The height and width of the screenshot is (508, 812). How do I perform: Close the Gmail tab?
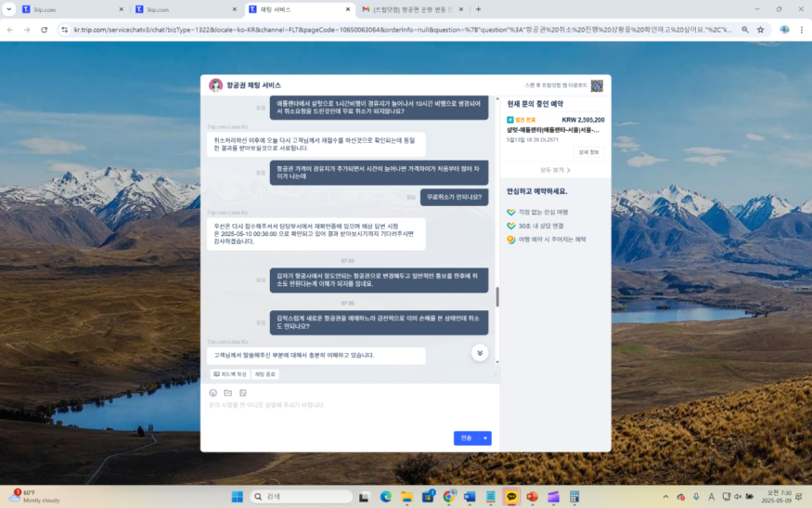pyautogui.click(x=461, y=9)
